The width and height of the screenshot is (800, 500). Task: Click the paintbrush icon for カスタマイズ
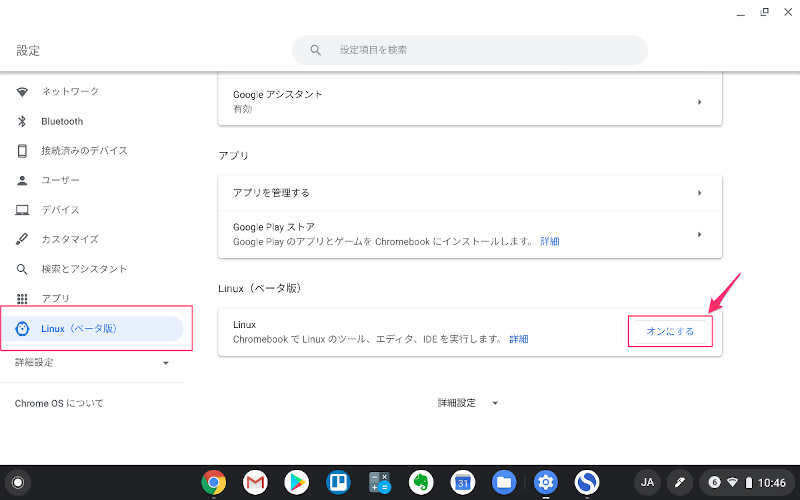(22, 239)
